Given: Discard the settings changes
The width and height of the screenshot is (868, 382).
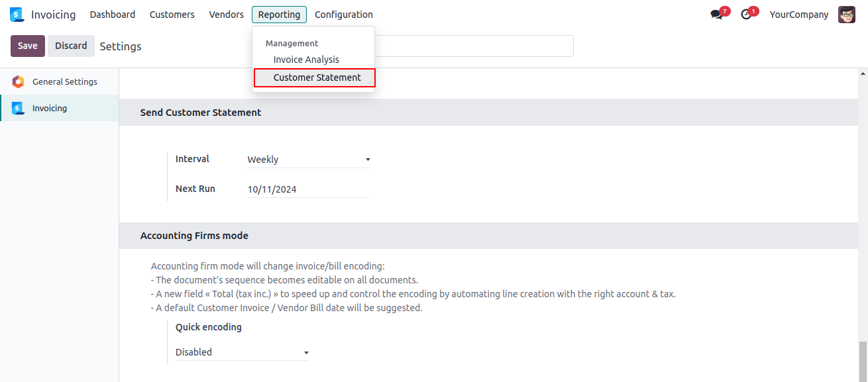Looking at the screenshot, I should pyautogui.click(x=71, y=46).
